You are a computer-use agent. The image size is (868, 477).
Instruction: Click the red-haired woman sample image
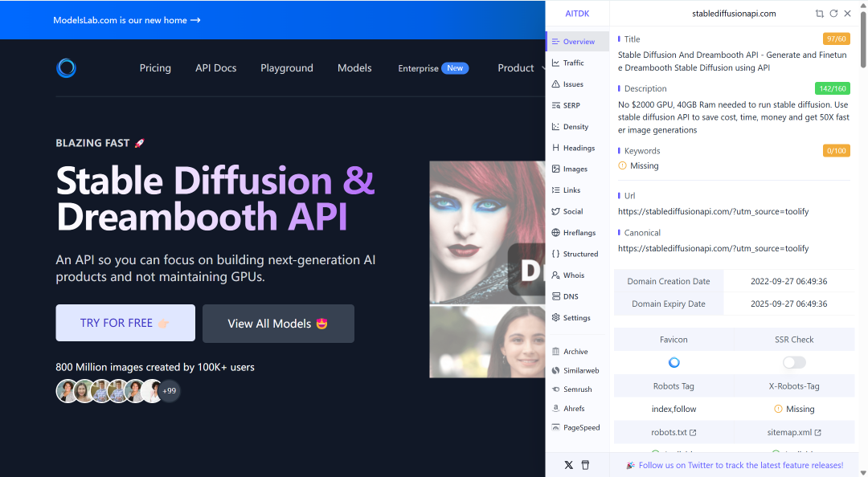487,232
